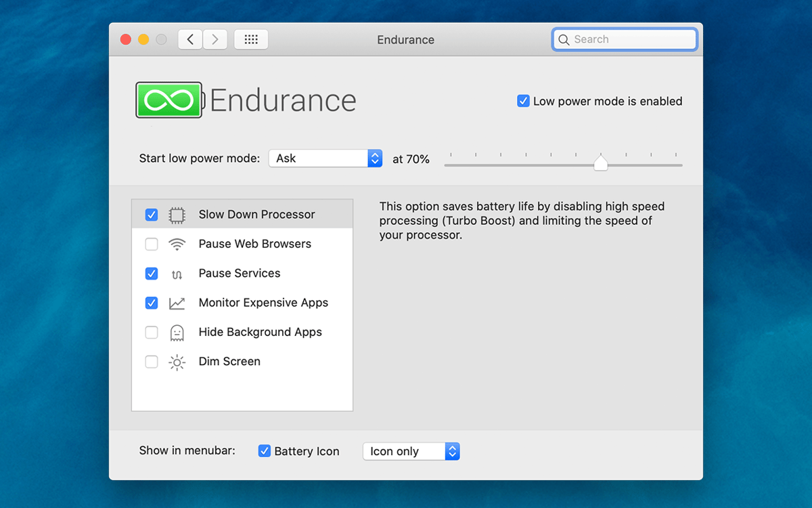Check the Dim Screen option
The height and width of the screenshot is (508, 812).
click(x=152, y=362)
